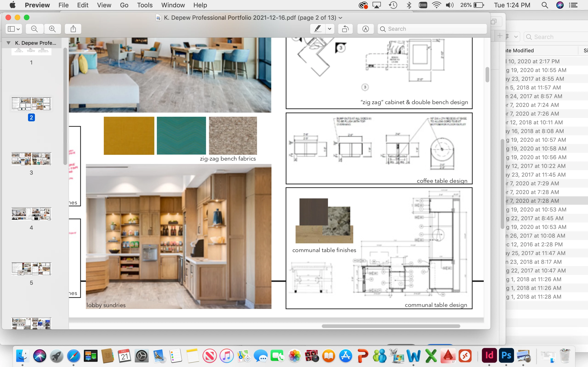This screenshot has height=367, width=588.
Task: Click the Preview search field
Action: [x=433, y=29]
